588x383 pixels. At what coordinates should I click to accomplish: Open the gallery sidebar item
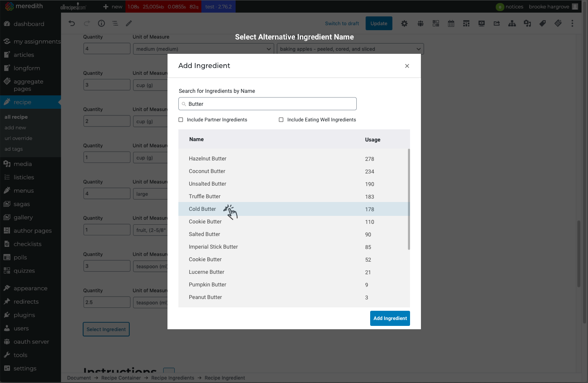23,218
